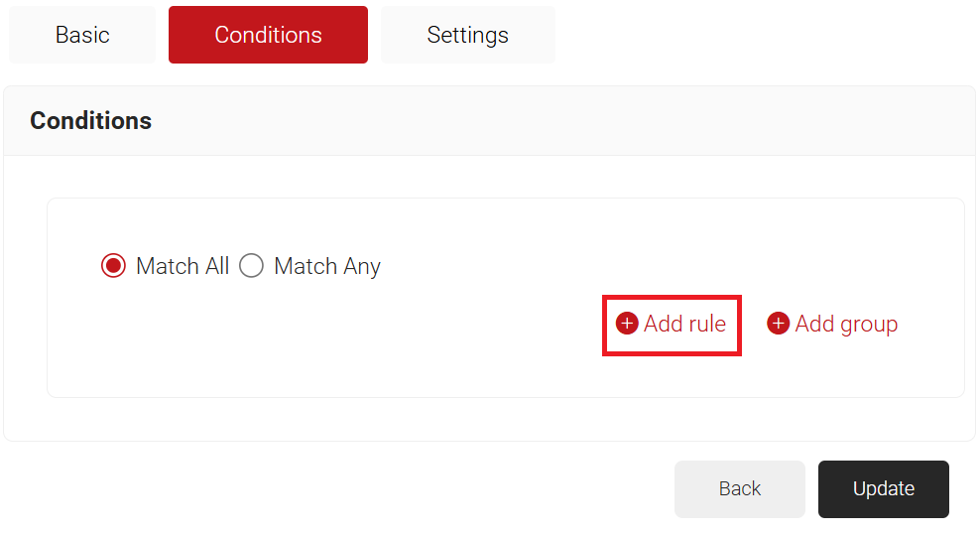
Task: Click the empty space right of the Settings tab
Action: click(x=764, y=35)
